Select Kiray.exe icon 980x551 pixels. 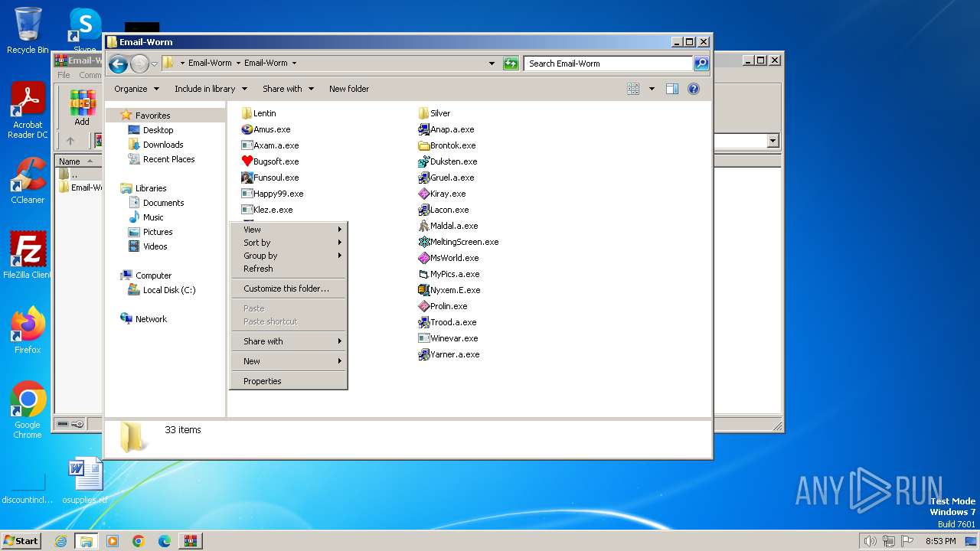[x=423, y=194]
